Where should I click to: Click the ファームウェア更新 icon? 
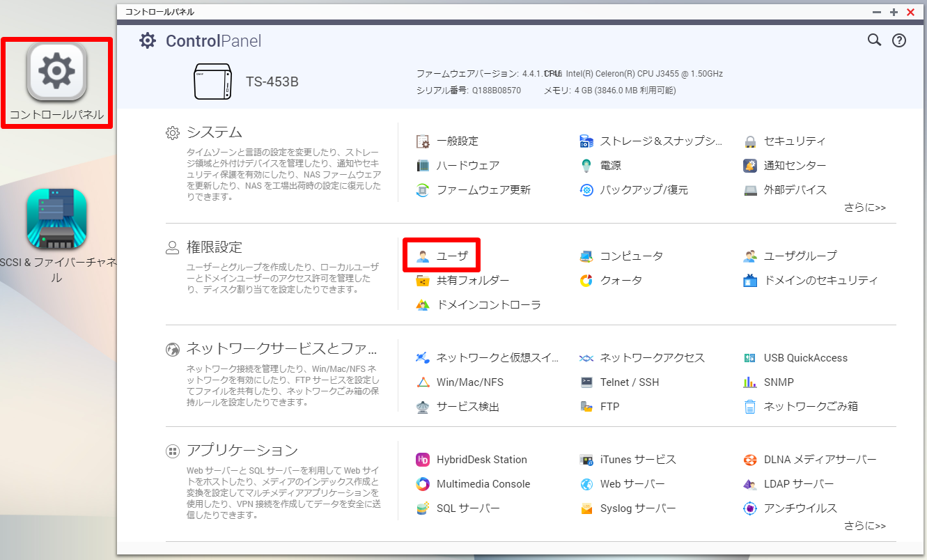point(423,190)
